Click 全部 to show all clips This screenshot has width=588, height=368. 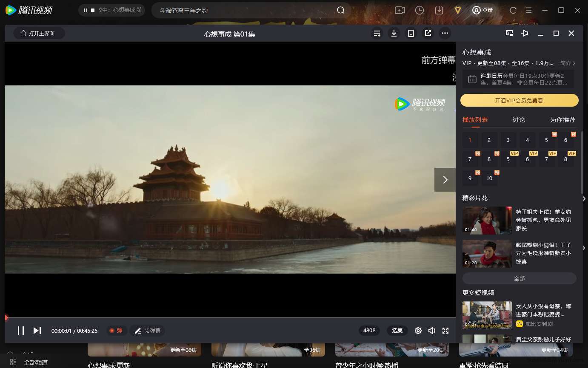click(x=519, y=278)
